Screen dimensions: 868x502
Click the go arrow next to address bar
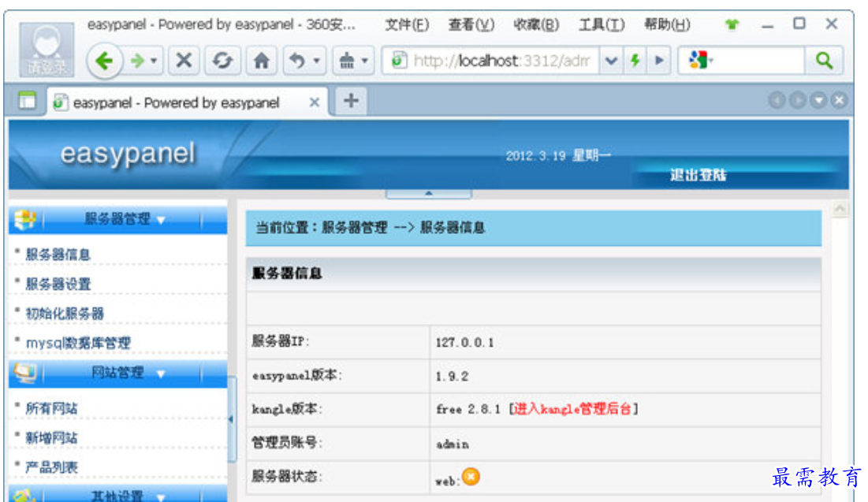pyautogui.click(x=659, y=61)
